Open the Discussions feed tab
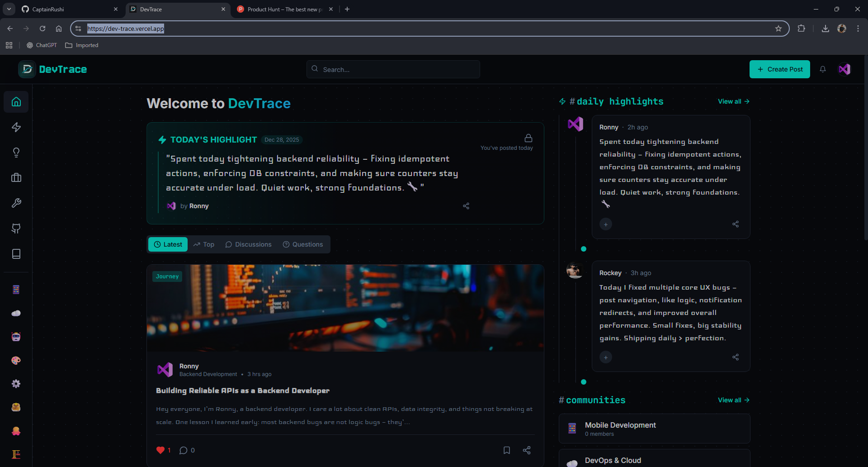 (x=248, y=244)
